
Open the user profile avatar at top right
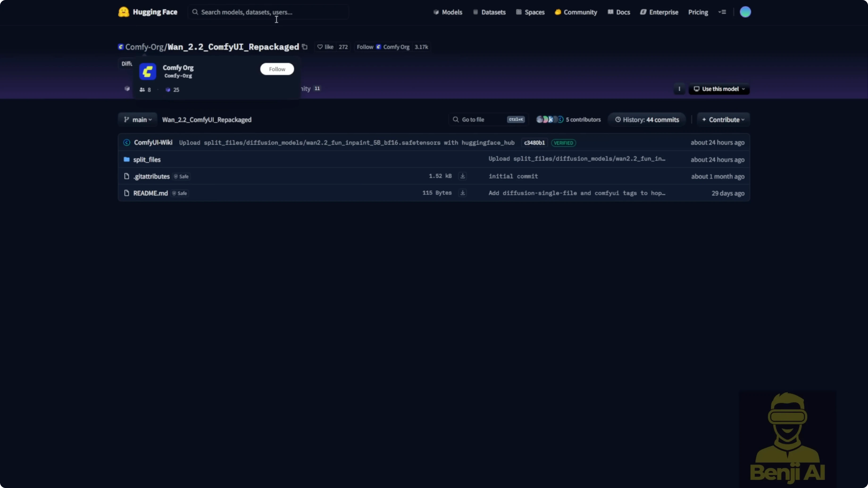[745, 12]
